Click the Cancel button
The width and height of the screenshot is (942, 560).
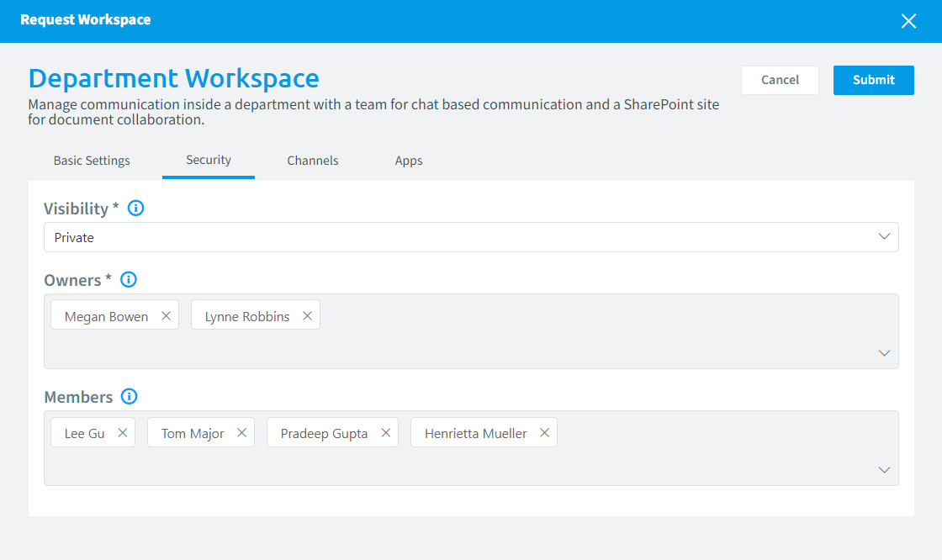pos(780,80)
